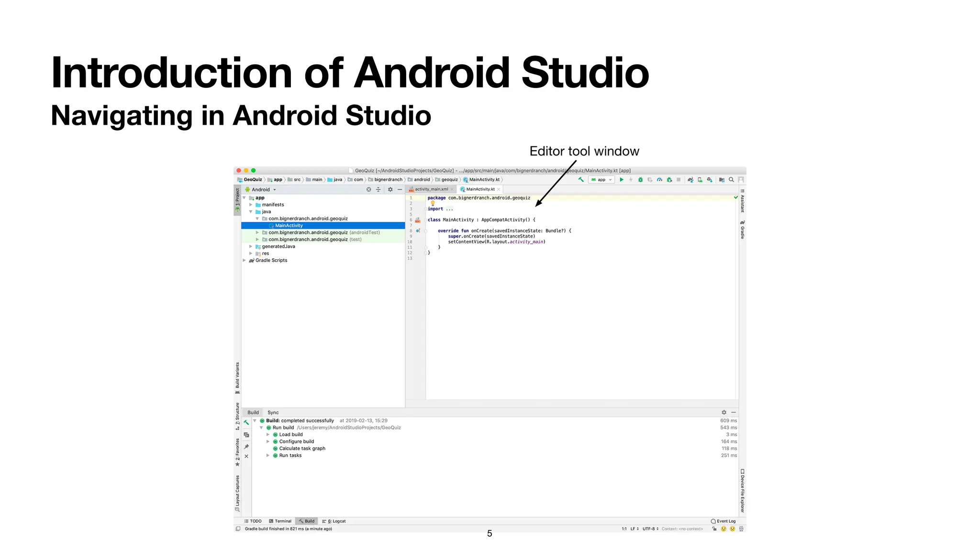The width and height of the screenshot is (980, 551).
Task: Click the Stop square icon in toolbar
Action: 679,180
